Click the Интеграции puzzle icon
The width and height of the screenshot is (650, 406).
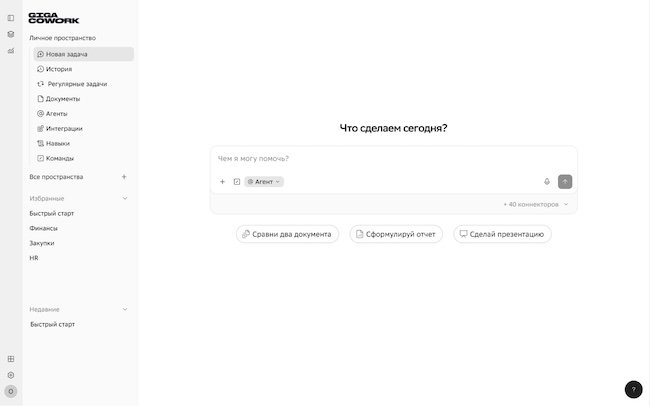point(40,129)
